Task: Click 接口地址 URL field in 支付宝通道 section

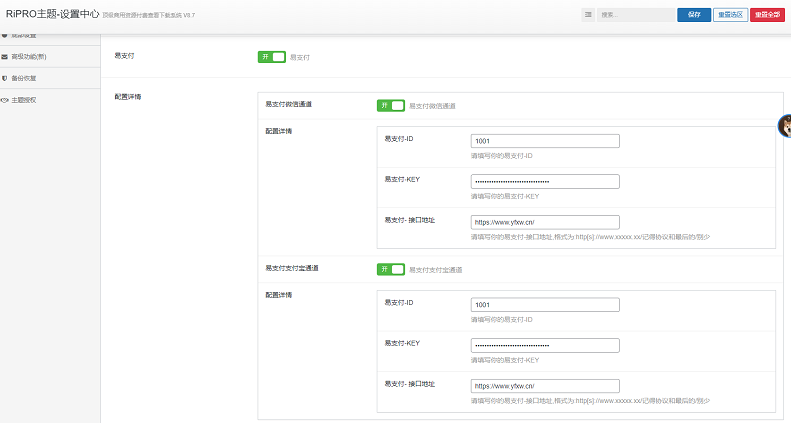Action: [x=545, y=386]
